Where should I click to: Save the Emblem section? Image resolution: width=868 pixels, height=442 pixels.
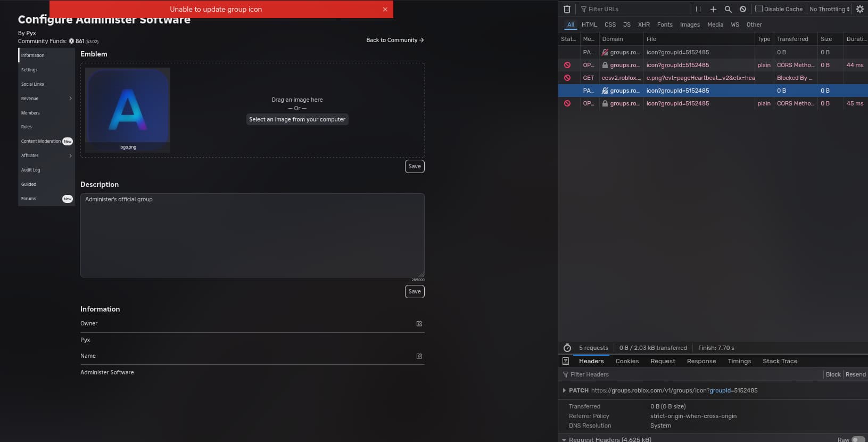(415, 166)
